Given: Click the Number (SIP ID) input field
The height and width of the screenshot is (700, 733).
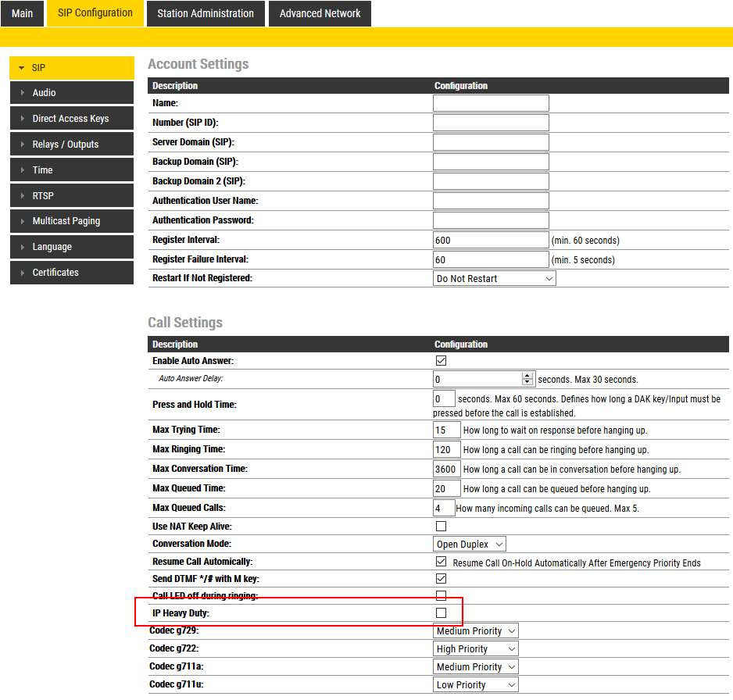Looking at the screenshot, I should point(491,123).
